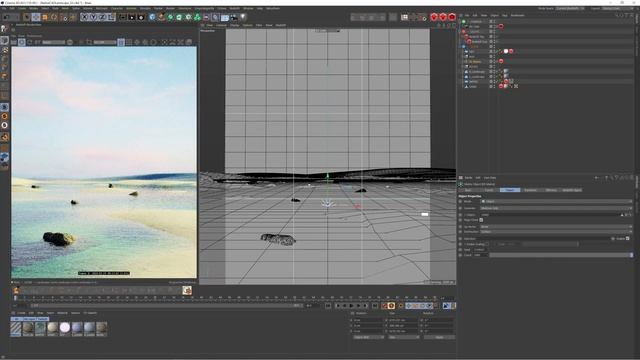
Task: Click the Light object bulb icon
Action: [243, 17]
